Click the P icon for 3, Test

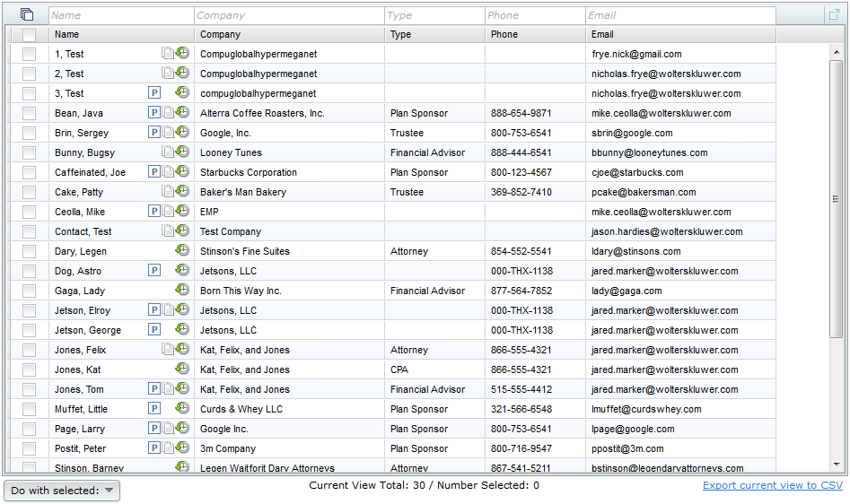click(x=154, y=92)
